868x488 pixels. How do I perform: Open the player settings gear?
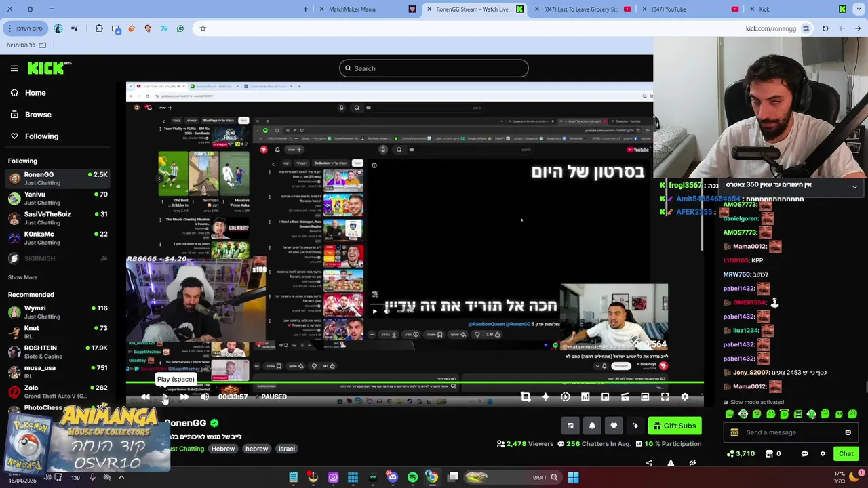point(685,396)
